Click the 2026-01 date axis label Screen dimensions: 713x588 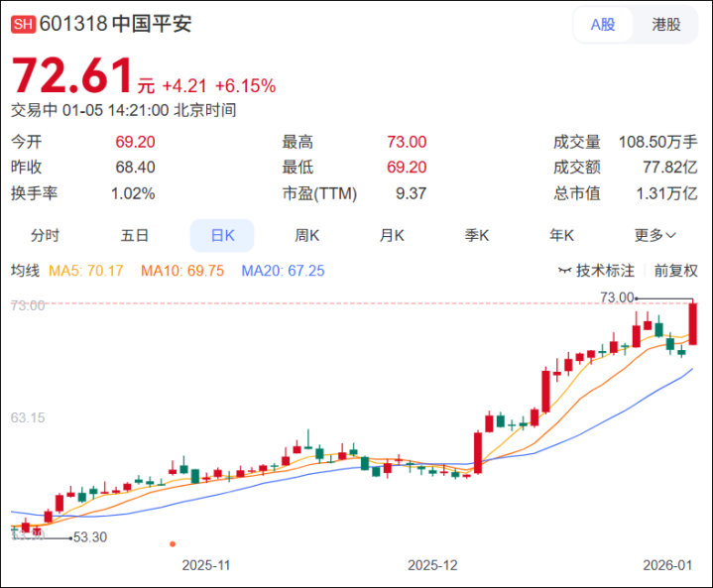(667, 565)
